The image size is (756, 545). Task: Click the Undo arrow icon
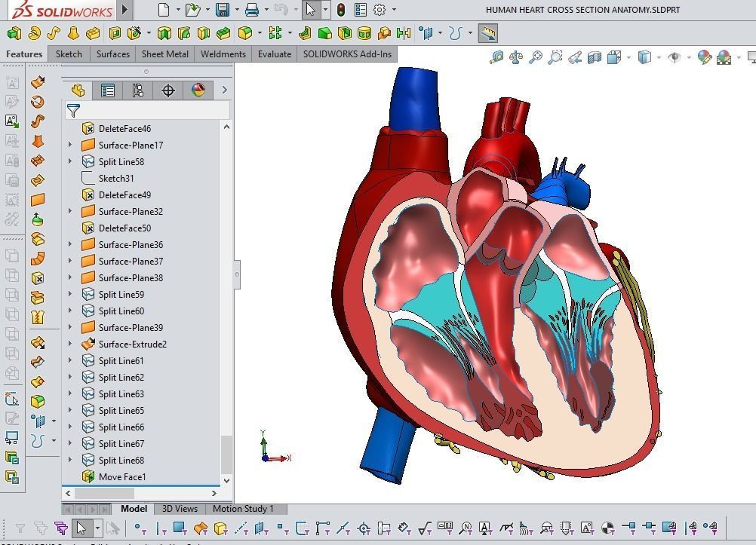[x=281, y=10]
